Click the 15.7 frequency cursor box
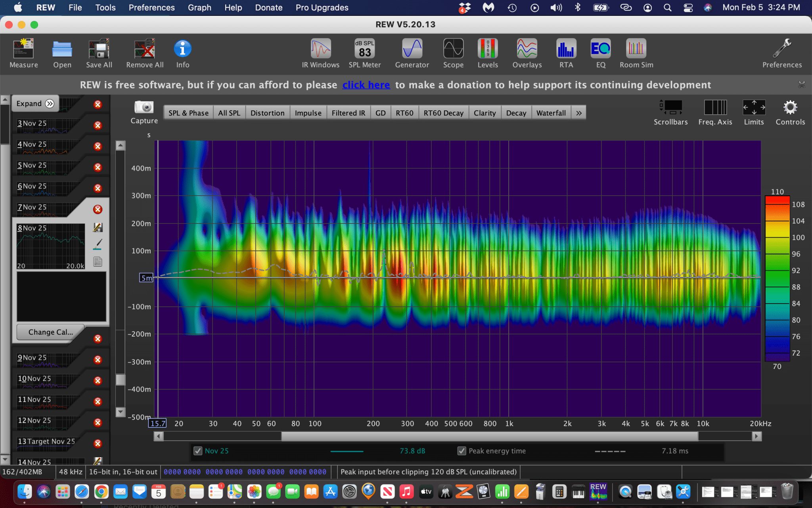812x508 pixels. point(157,423)
